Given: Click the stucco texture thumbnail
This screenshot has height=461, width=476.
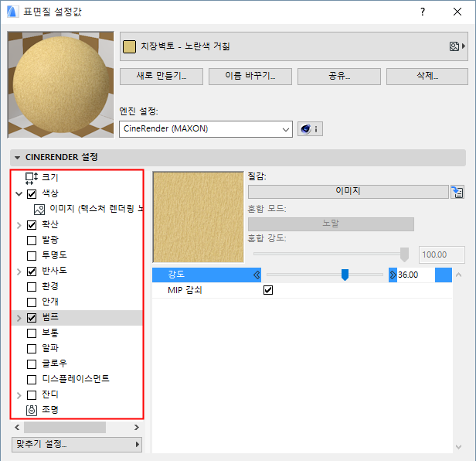Looking at the screenshot, I should [199, 217].
